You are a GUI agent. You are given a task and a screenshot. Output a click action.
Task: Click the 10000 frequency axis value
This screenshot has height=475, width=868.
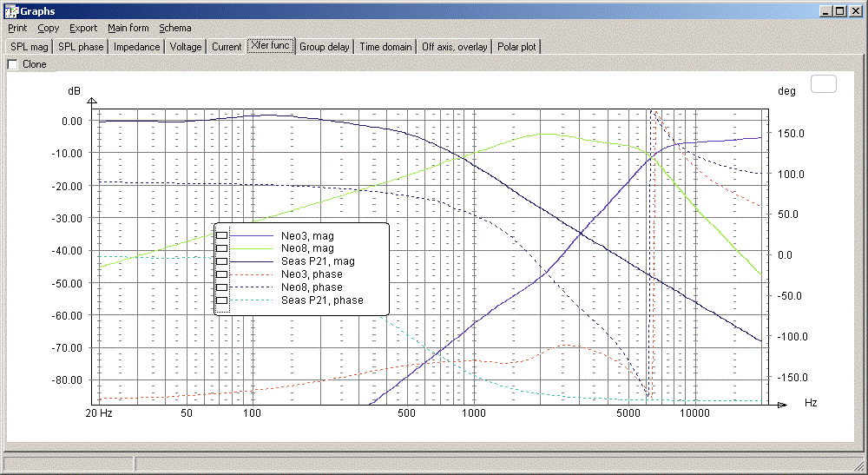694,413
